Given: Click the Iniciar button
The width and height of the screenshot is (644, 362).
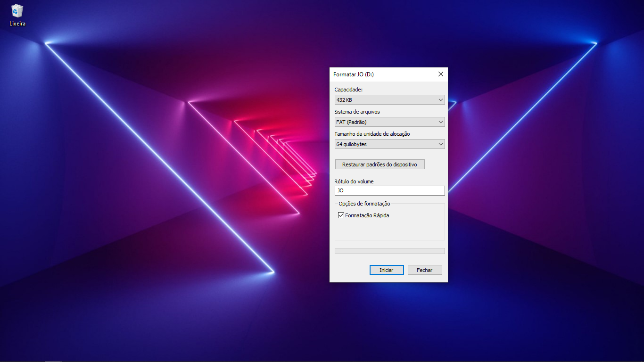Looking at the screenshot, I should 387,270.
